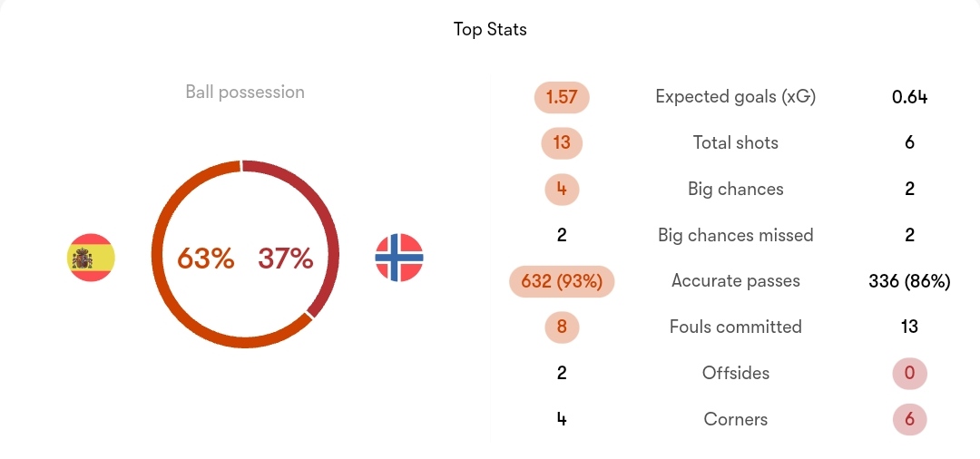The height and width of the screenshot is (459, 980).
Task: Click the Norway flag icon
Action: 399,258
